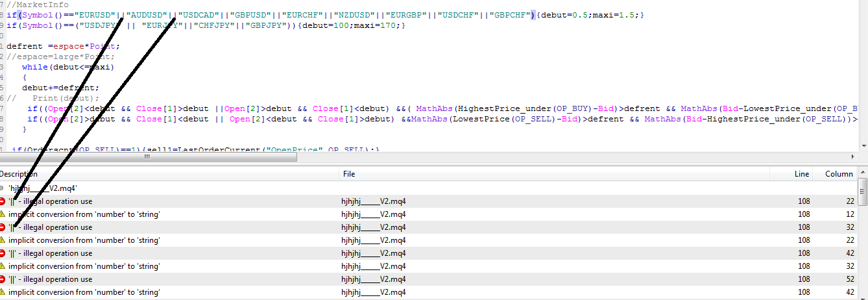Place cursor on the 'while(debut<=maxi)' line
868x300 pixels.
(x=67, y=67)
